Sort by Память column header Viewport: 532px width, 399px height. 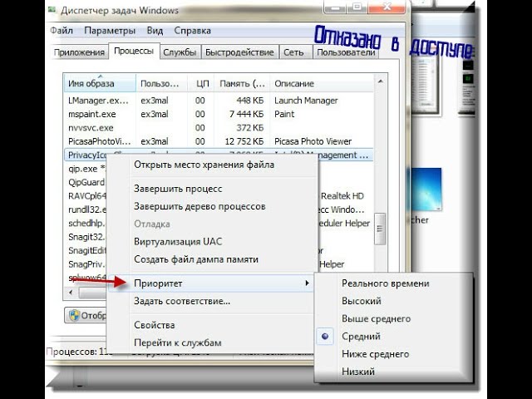[242, 83]
